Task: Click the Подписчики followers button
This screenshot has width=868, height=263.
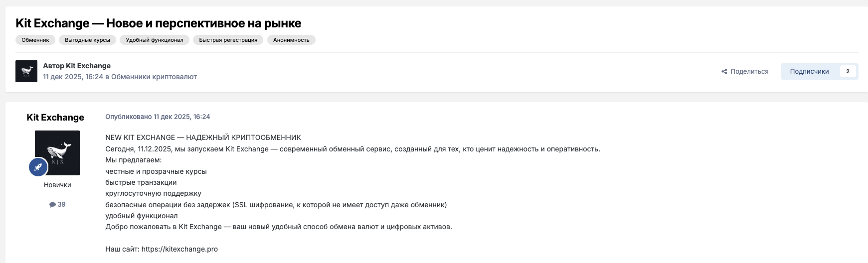Action: [x=809, y=72]
